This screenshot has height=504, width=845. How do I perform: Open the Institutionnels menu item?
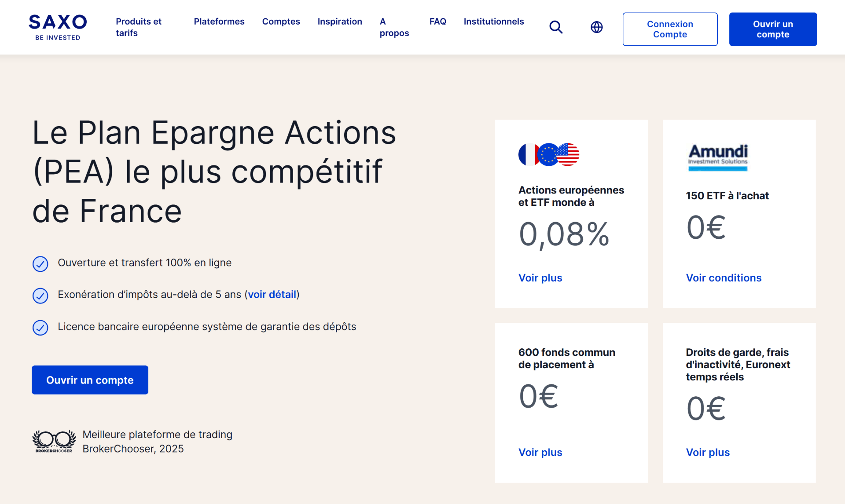coord(494,22)
